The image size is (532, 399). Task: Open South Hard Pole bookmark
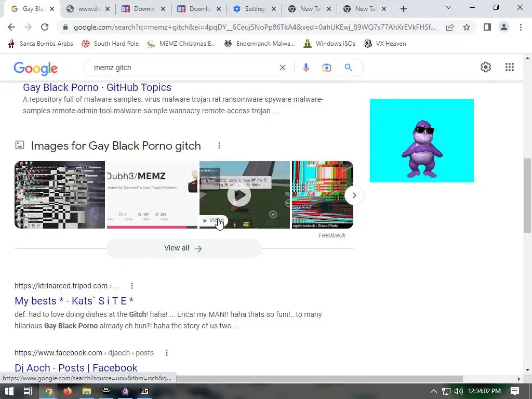click(111, 44)
